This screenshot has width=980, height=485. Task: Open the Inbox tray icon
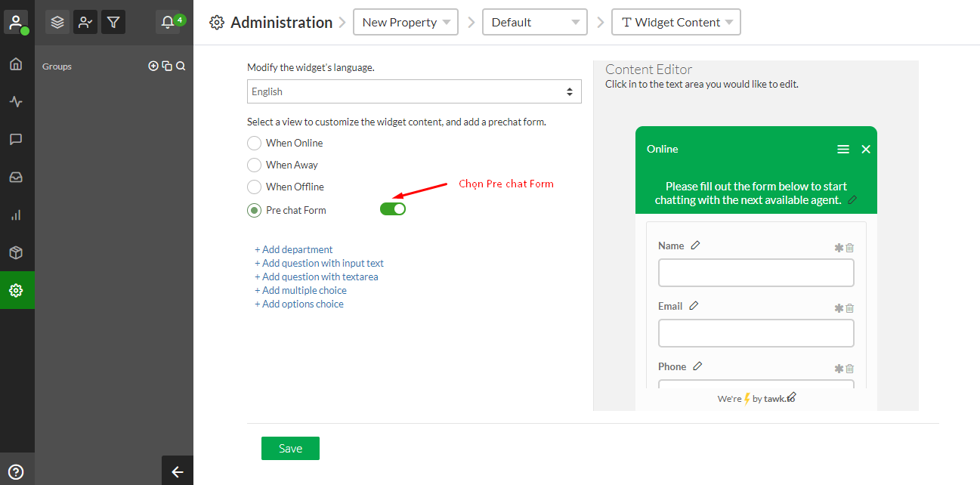click(16, 178)
